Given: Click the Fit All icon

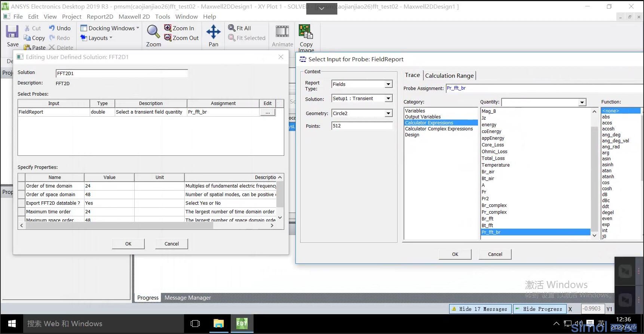Looking at the screenshot, I should click(x=231, y=28).
